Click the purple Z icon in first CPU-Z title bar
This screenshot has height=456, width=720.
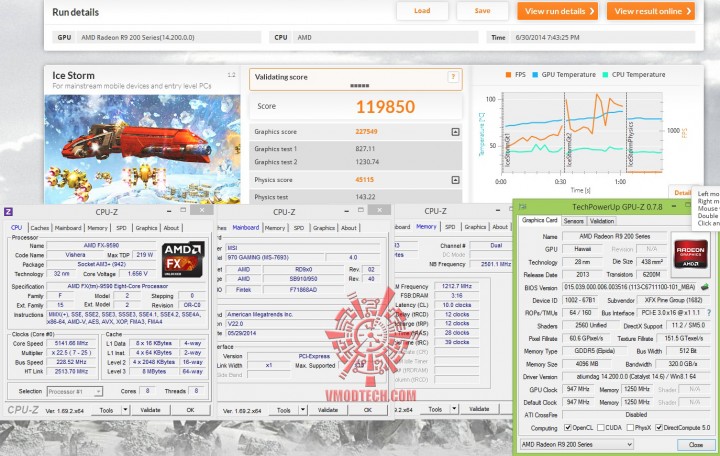click(8, 212)
